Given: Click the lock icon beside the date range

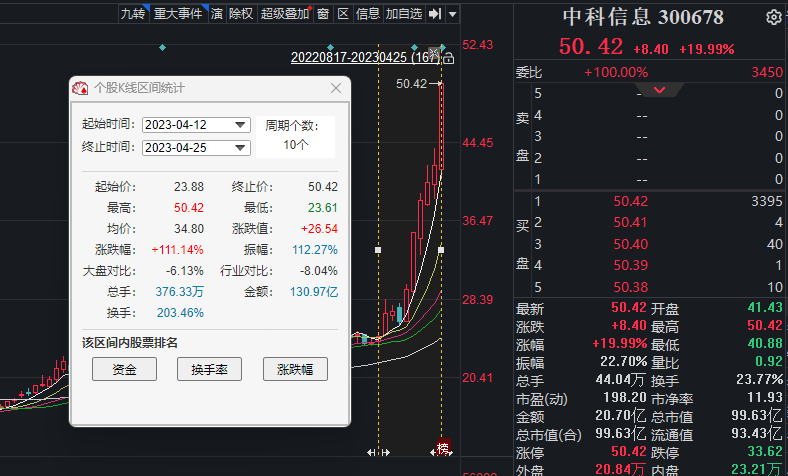Looking at the screenshot, I should tap(449, 58).
